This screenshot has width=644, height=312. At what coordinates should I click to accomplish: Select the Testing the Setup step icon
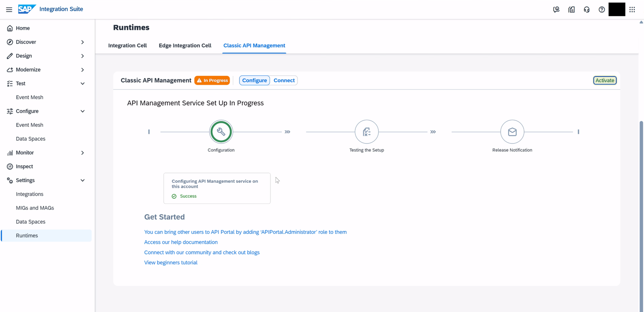click(x=367, y=132)
